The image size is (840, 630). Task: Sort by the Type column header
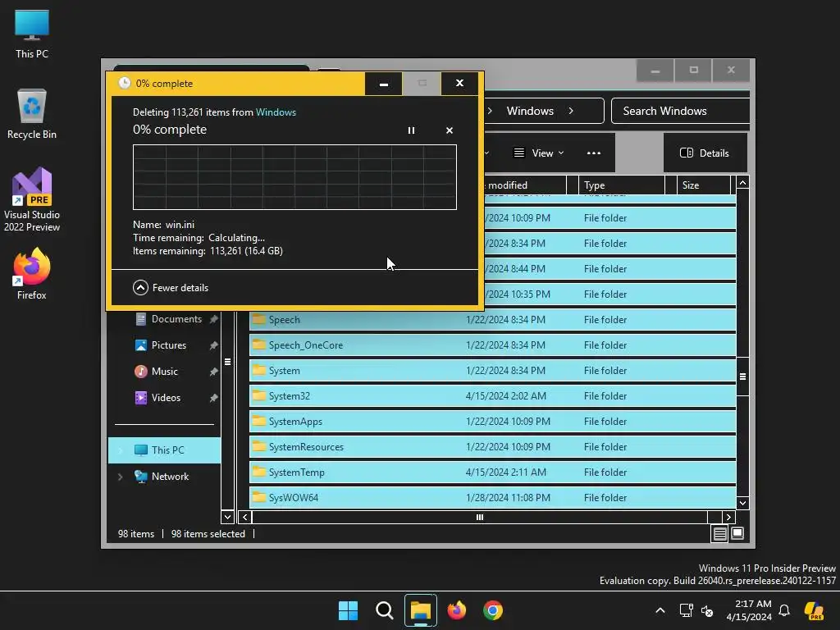click(622, 185)
